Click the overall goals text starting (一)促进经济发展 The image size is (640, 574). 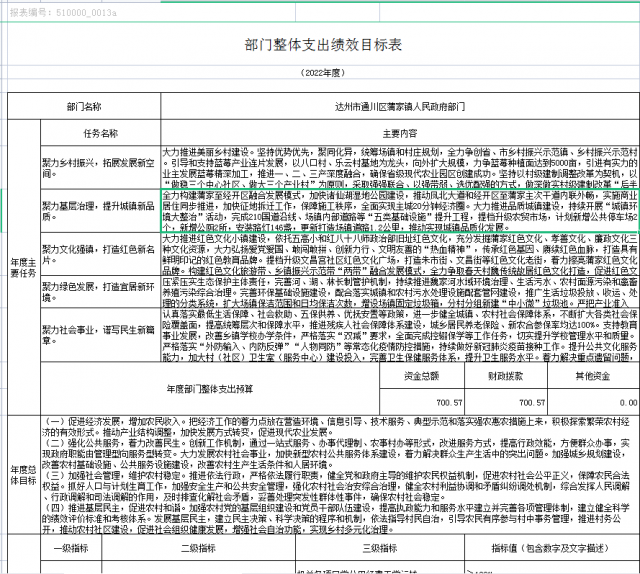(340, 475)
